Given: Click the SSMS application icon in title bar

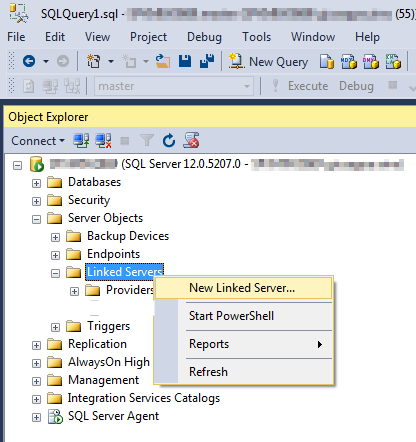Looking at the screenshot, I should click(x=19, y=13).
